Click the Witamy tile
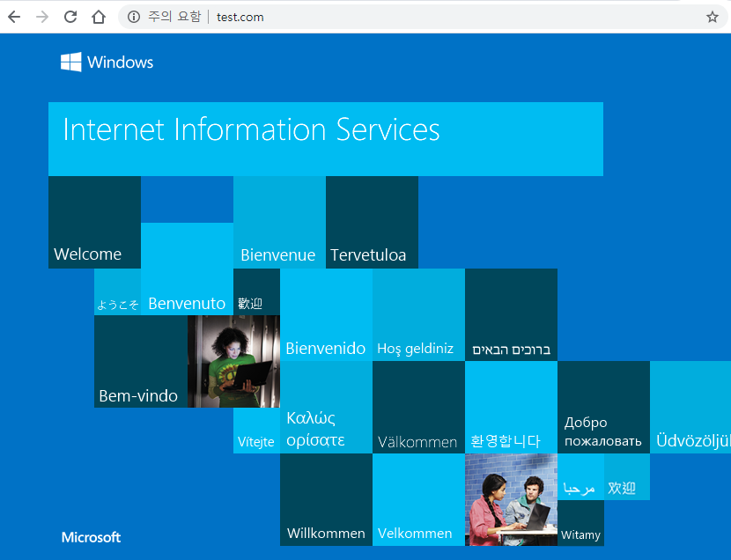Viewport: 731px width, 560px height. tap(580, 523)
